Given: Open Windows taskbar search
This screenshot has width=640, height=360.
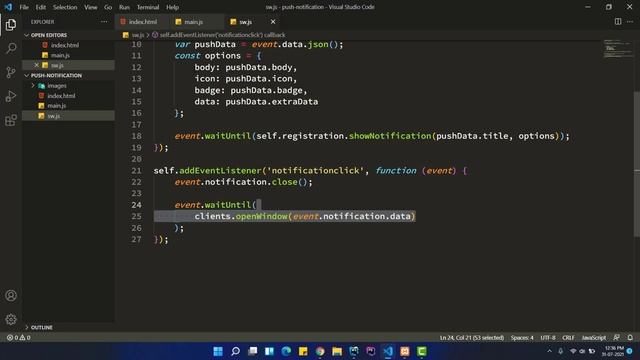Looking at the screenshot, I should 235,351.
